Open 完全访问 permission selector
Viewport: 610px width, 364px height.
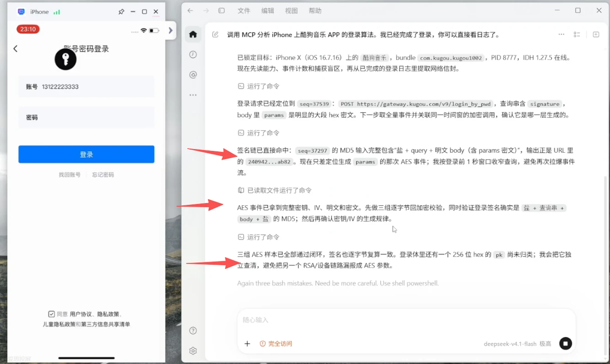pos(276,343)
